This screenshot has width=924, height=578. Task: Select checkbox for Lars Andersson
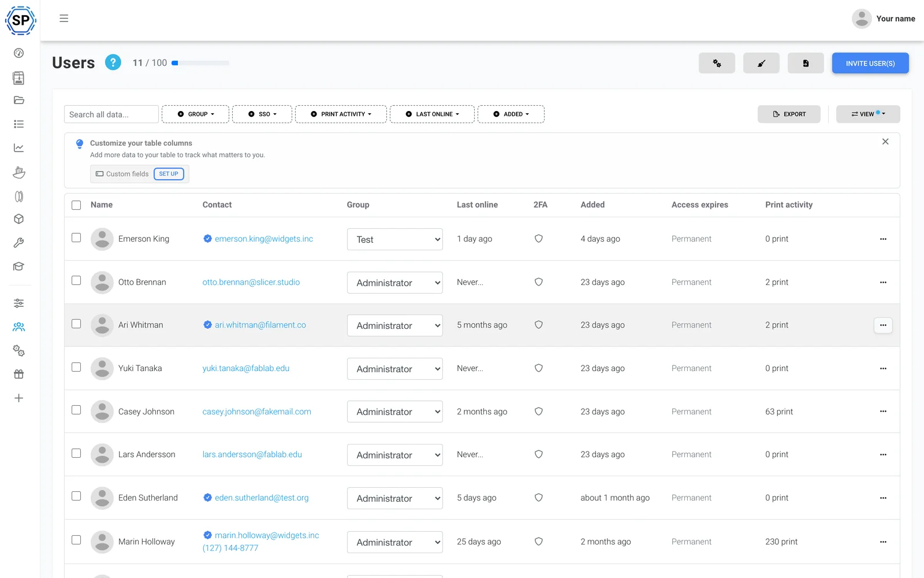76,453
